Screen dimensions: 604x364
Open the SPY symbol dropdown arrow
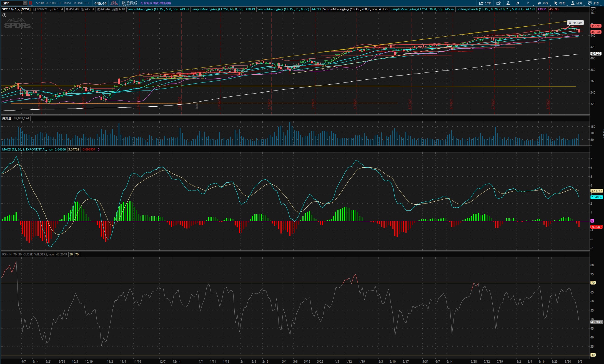click(x=25, y=3)
